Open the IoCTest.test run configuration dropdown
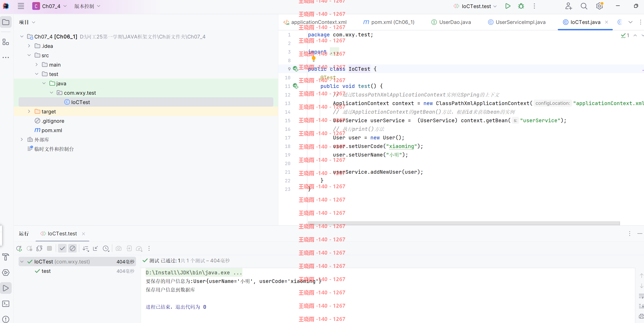The width and height of the screenshot is (644, 323). (475, 6)
